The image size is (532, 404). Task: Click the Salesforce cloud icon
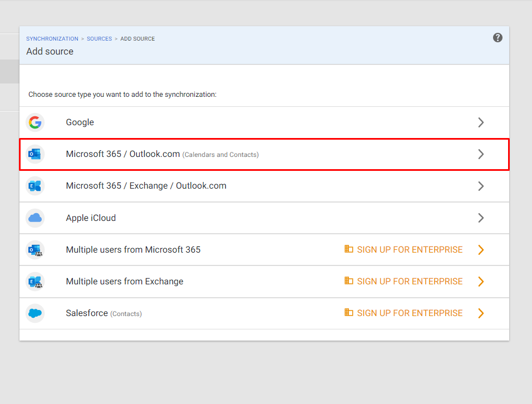pos(35,313)
